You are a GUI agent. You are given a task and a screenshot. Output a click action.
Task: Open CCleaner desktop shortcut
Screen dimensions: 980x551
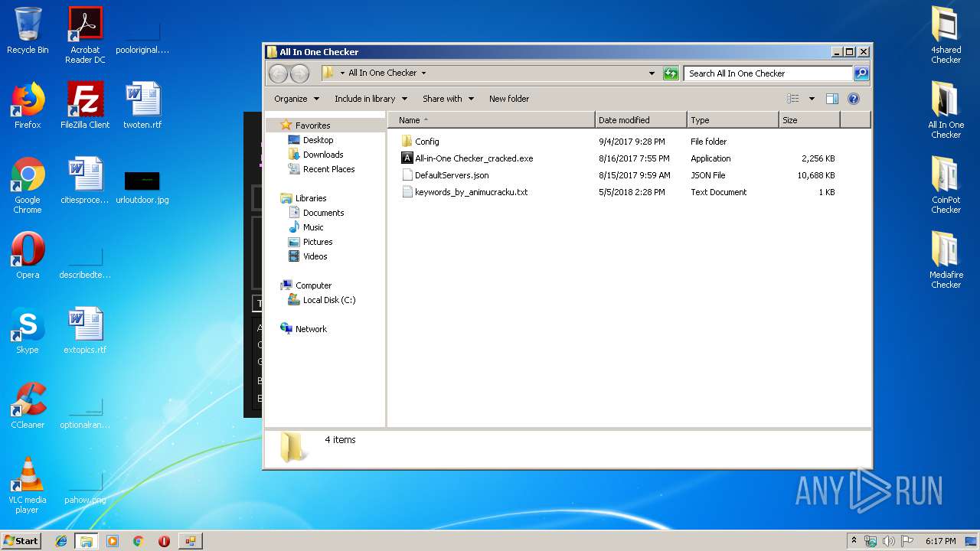pos(28,406)
